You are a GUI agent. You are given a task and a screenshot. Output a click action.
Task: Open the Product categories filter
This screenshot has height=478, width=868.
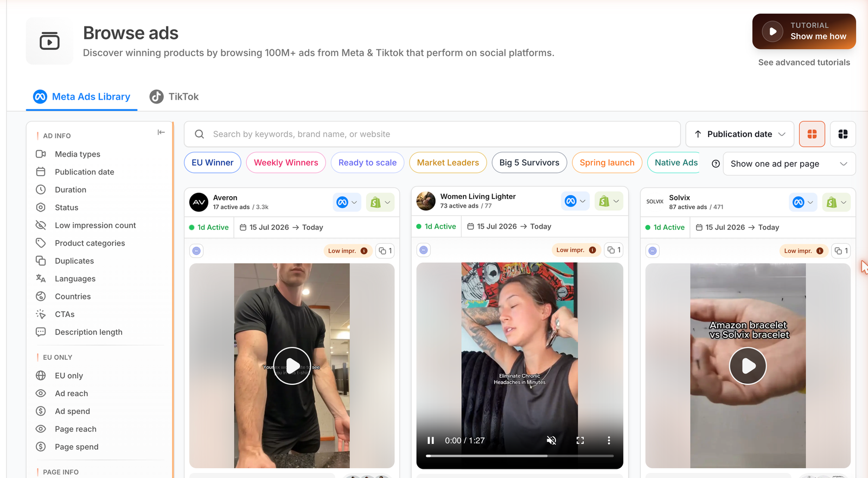tap(90, 243)
